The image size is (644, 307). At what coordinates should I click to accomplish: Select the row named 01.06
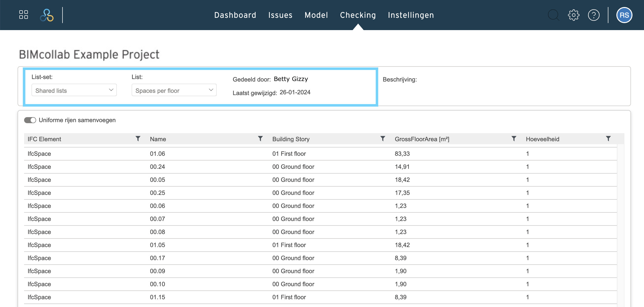click(x=320, y=154)
